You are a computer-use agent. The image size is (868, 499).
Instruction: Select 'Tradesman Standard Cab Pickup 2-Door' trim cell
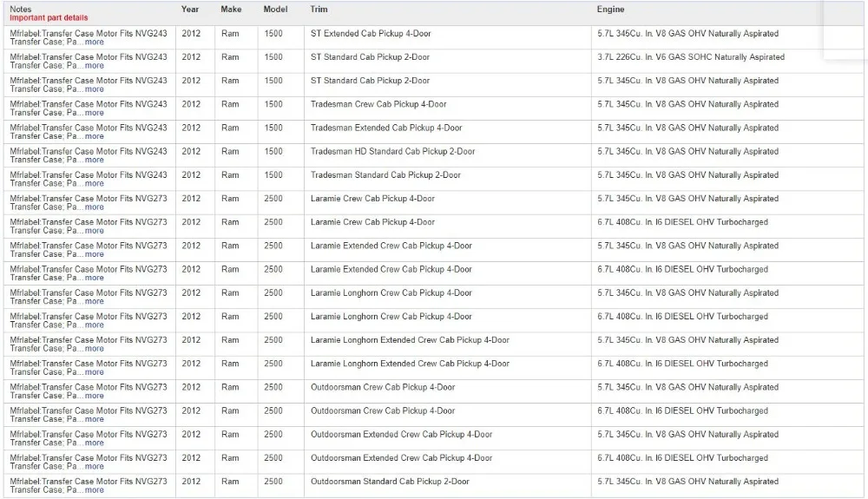coord(385,175)
